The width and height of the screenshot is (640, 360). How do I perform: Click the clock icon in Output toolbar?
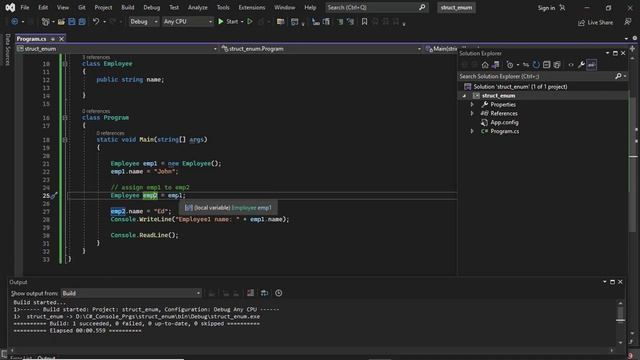(x=278, y=293)
